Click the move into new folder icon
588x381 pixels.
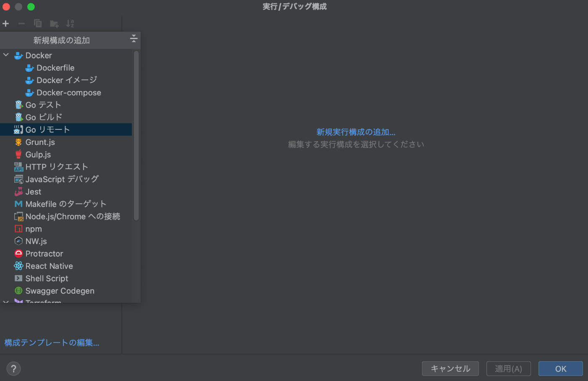pos(54,24)
